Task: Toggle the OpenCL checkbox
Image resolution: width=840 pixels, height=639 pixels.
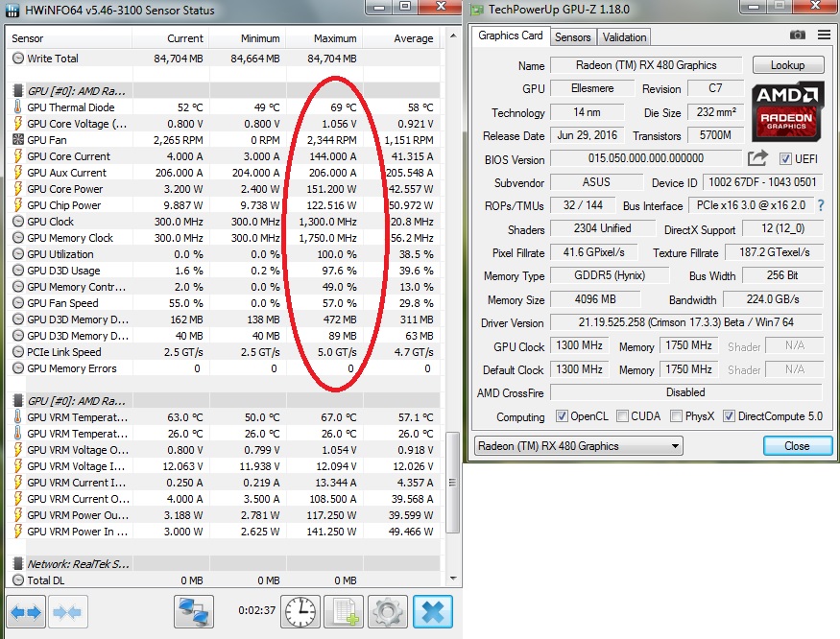Action: coord(562,416)
